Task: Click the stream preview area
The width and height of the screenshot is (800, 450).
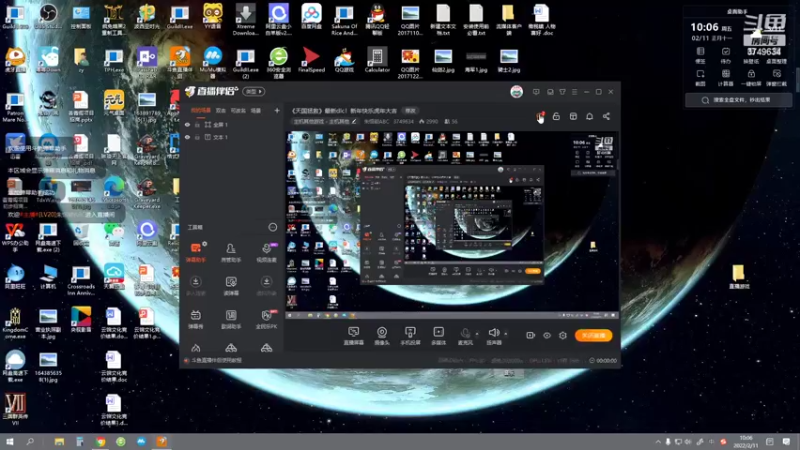Action: click(452, 225)
